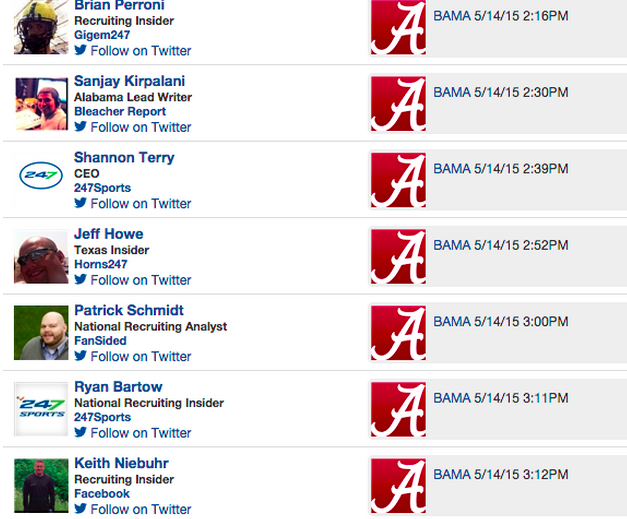
Task: Follow Keith Niebuhr on Twitter
Action: [x=140, y=509]
